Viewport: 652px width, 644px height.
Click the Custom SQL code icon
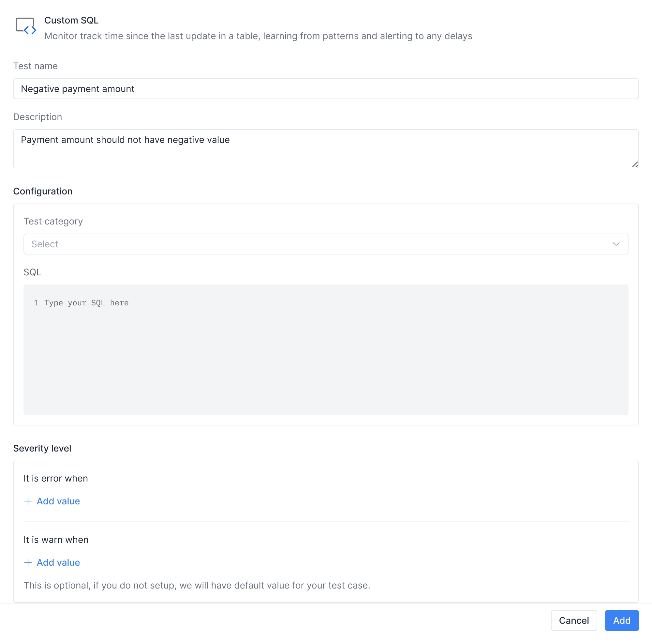[26, 26]
